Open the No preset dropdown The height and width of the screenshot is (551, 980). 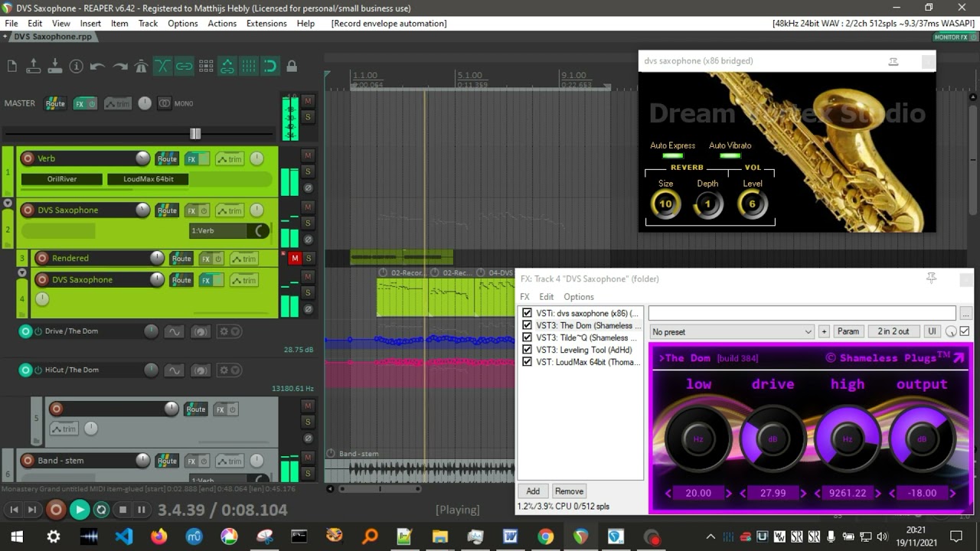click(x=732, y=331)
